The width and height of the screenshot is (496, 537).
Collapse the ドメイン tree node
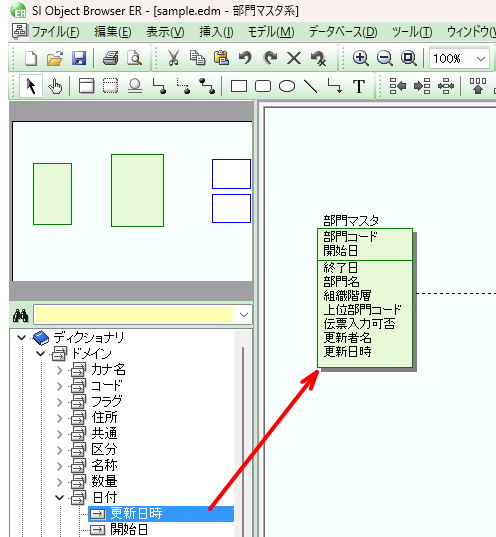[40, 353]
